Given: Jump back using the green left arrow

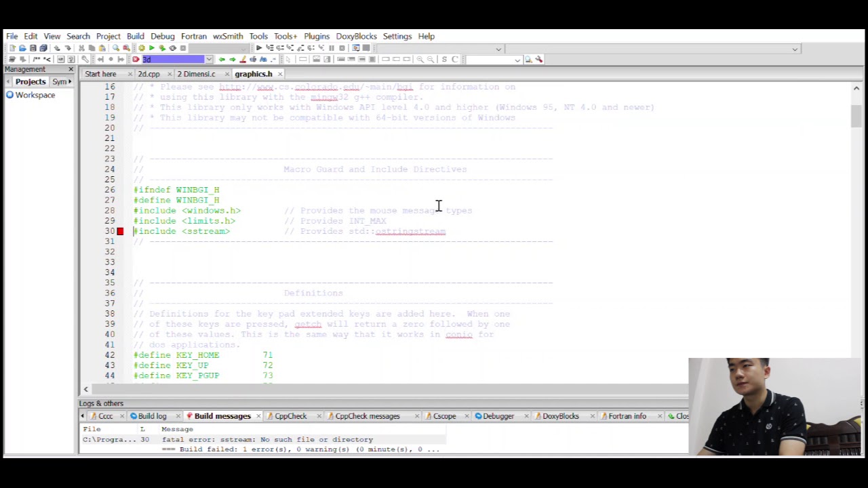Looking at the screenshot, I should point(222,60).
